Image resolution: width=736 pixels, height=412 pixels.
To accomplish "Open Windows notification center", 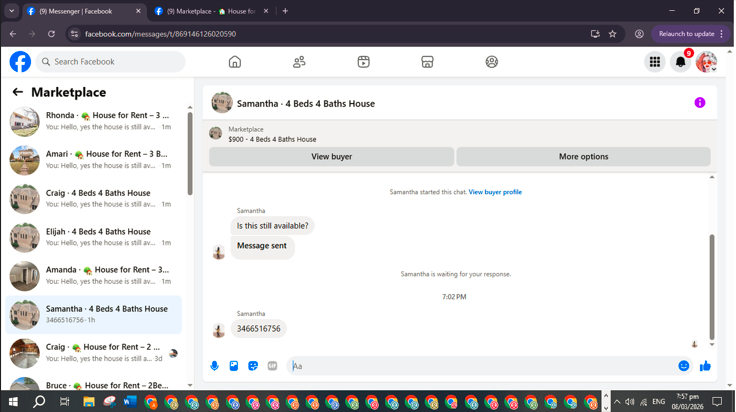I will click(x=717, y=402).
